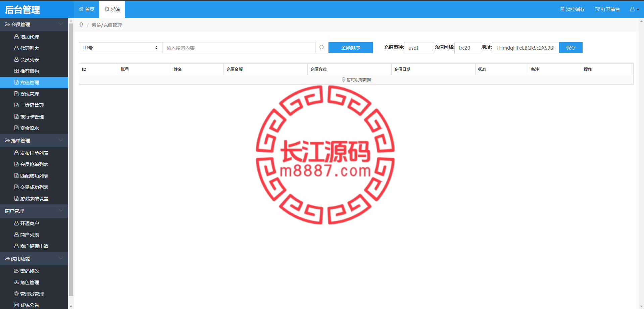Click the 充值方式 column header
The height and width of the screenshot is (309, 644).
tap(349, 69)
